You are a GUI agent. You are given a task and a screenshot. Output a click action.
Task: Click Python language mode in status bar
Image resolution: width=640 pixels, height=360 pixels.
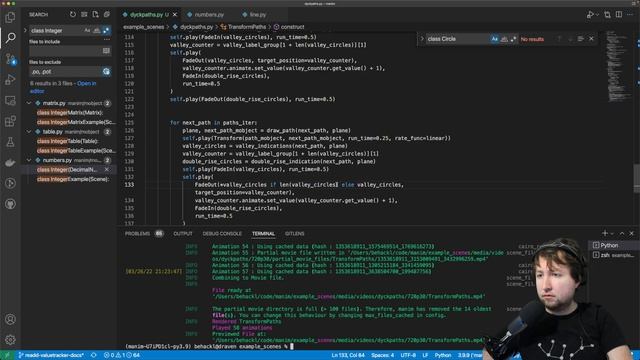click(x=442, y=356)
